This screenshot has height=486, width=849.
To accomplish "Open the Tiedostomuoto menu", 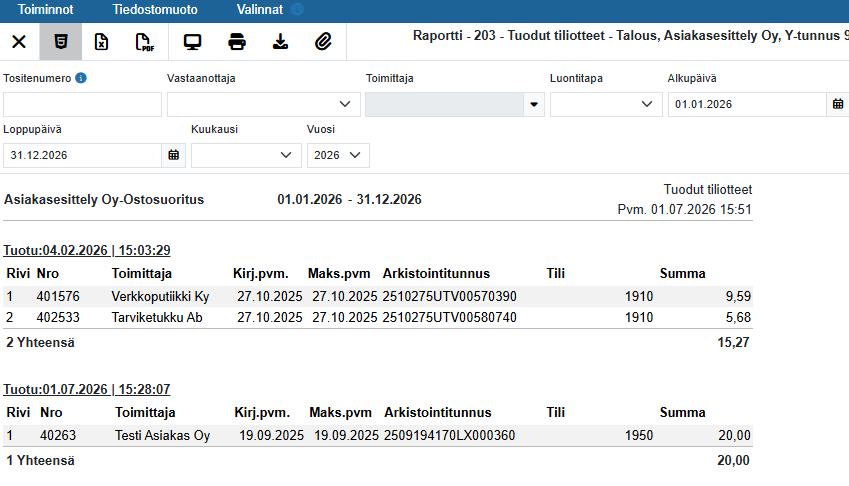I will [155, 10].
